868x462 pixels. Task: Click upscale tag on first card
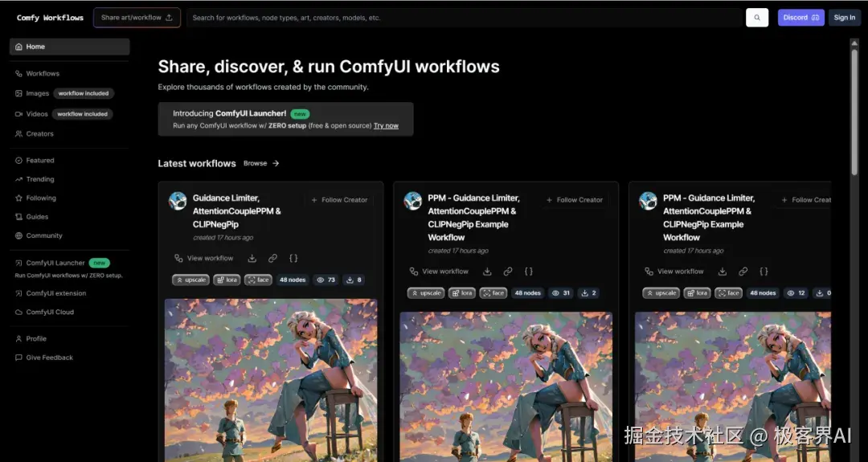190,280
